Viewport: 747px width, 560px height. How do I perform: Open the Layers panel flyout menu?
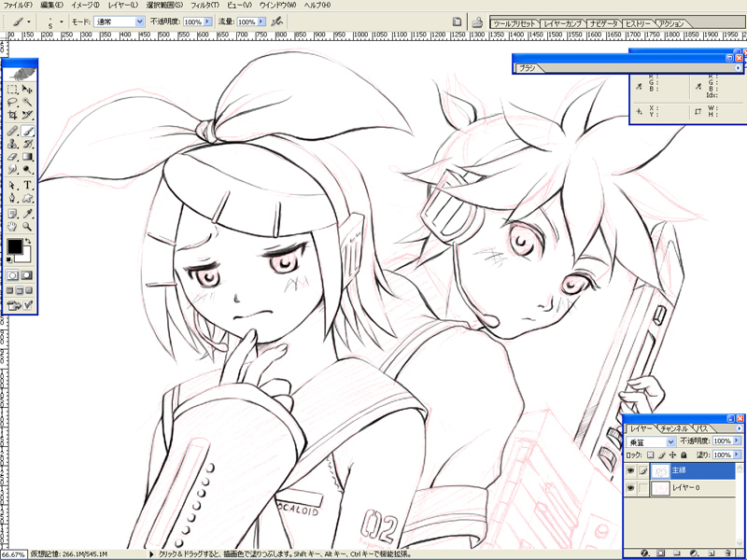coord(739,428)
